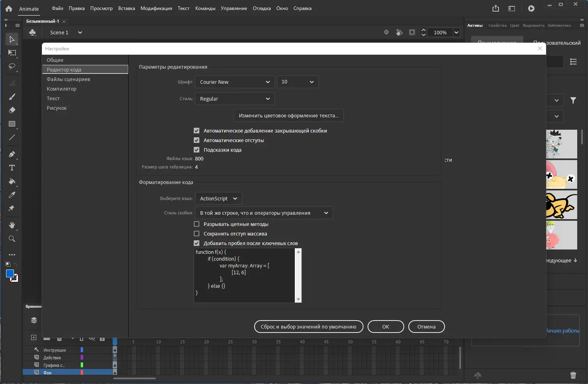
Task: Select the Selection arrow tool
Action: [12, 39]
